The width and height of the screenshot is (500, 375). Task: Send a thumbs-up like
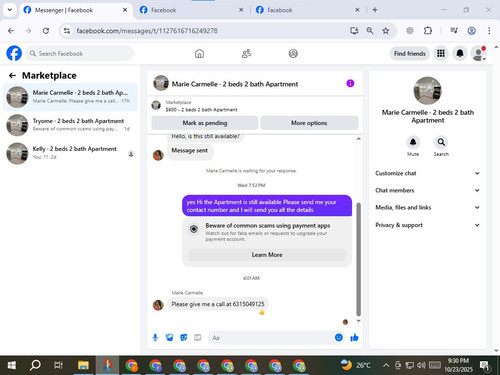pyautogui.click(x=354, y=338)
